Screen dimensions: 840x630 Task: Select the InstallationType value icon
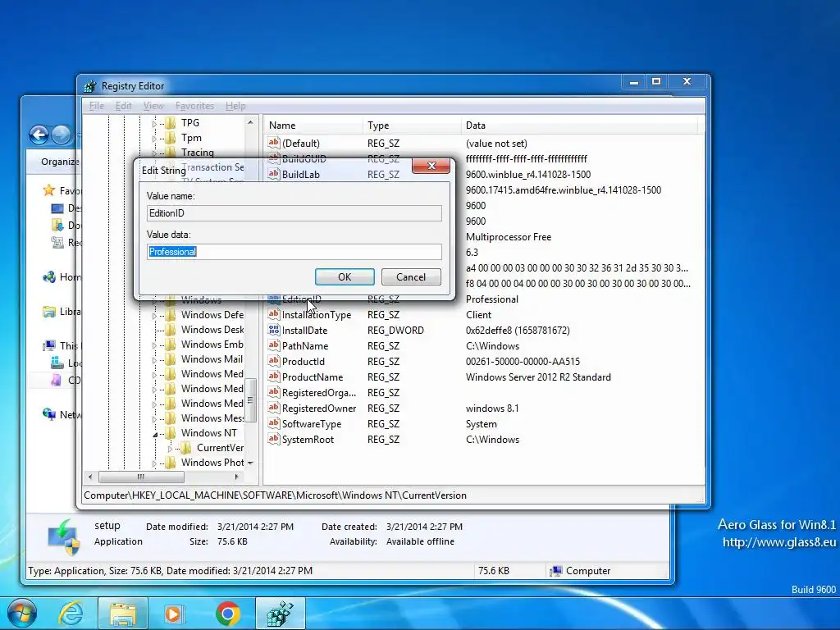(x=274, y=314)
